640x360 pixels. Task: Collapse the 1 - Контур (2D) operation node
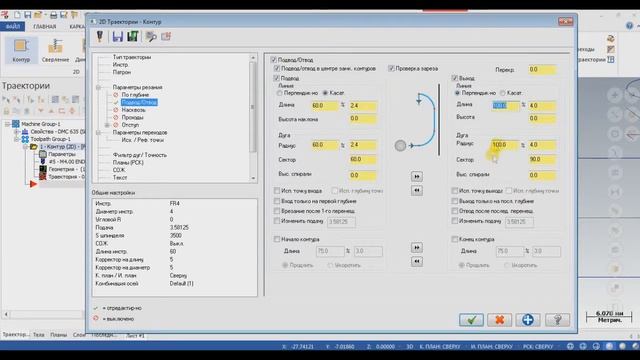coord(25,147)
